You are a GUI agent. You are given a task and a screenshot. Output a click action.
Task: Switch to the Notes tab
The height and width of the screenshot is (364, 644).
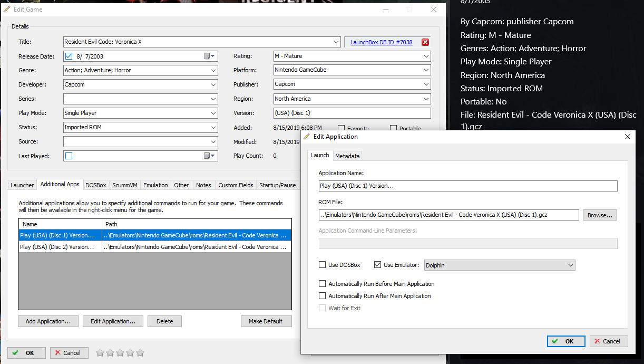(x=203, y=185)
